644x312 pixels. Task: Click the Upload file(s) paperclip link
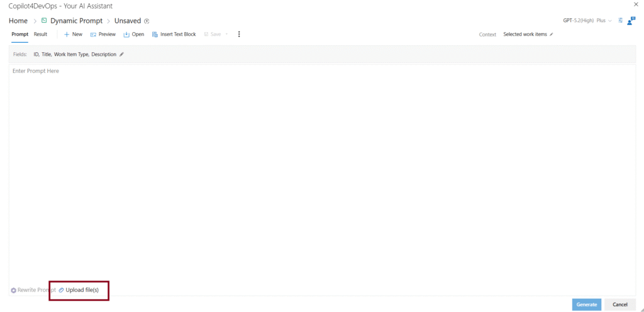coord(79,290)
